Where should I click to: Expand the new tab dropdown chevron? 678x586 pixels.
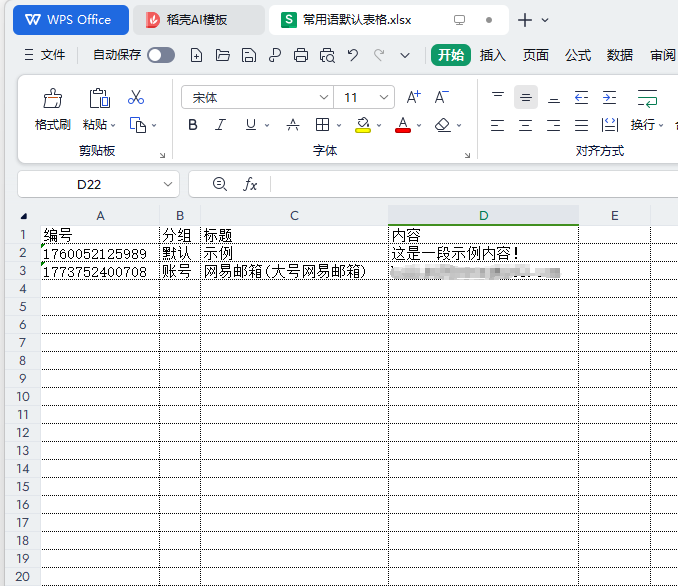[x=545, y=20]
